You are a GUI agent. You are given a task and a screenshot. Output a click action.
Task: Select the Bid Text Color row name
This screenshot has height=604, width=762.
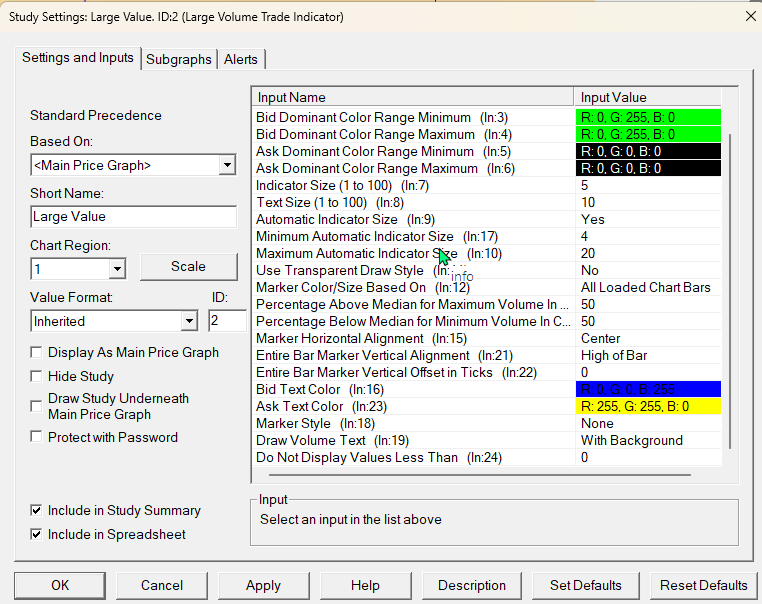(320, 390)
